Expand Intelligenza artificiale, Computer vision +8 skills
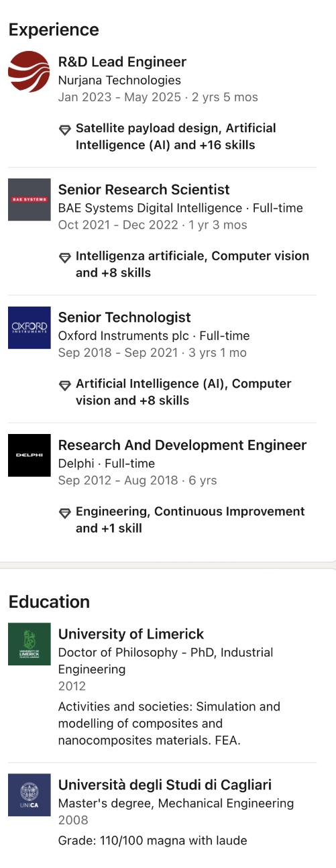 [x=192, y=264]
